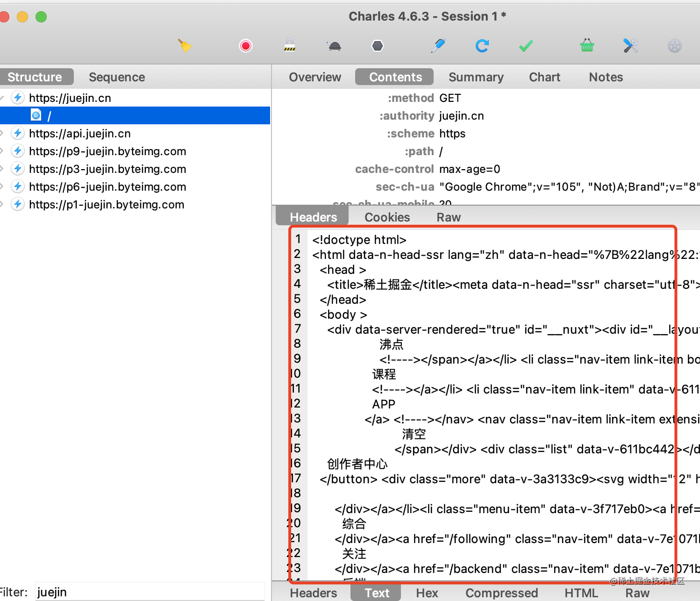Image resolution: width=700 pixels, height=601 pixels.
Task: Click the "创作者中心" text line
Action: point(357,464)
